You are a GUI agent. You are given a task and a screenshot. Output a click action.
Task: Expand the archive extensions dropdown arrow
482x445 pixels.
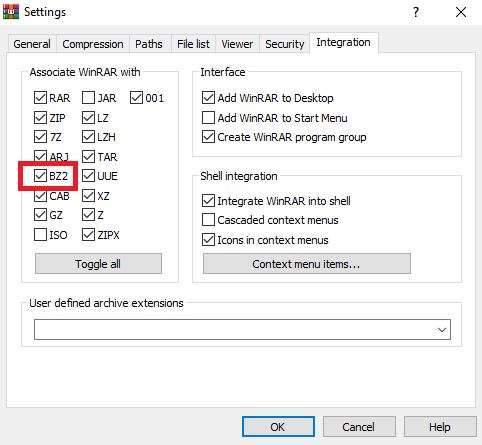coord(442,330)
